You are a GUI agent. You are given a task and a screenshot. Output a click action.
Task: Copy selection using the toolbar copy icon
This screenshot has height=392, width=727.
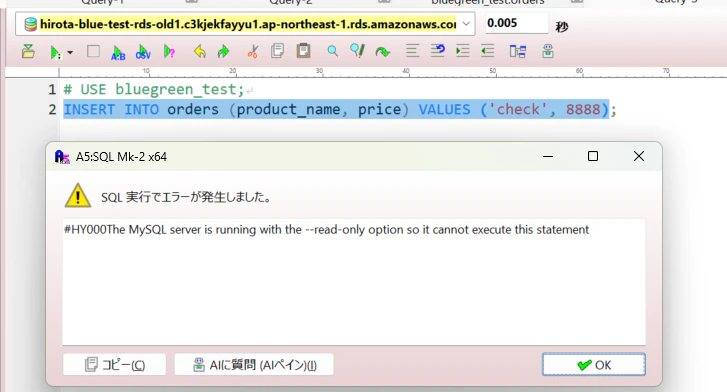(x=278, y=51)
